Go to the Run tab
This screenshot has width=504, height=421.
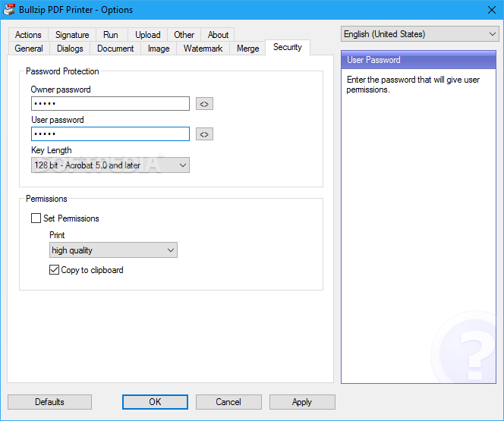pos(111,35)
